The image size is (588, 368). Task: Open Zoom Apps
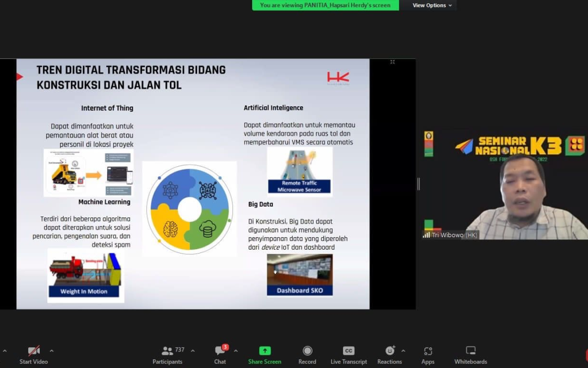point(428,354)
